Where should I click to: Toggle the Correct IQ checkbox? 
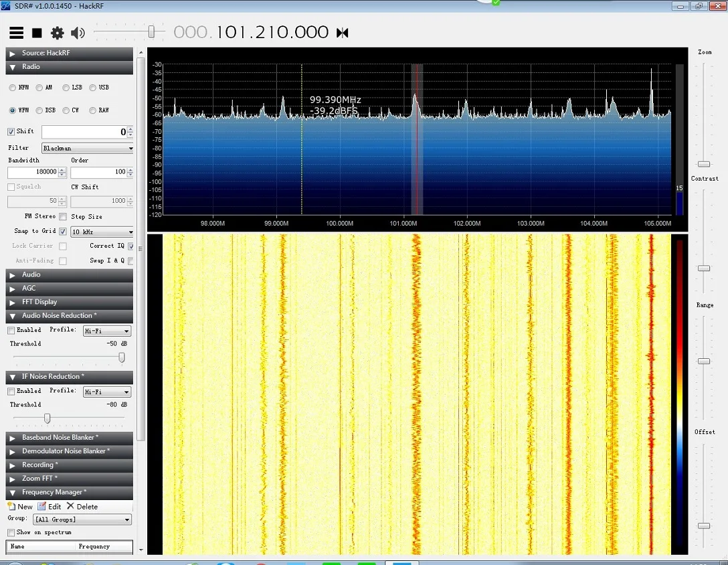[131, 246]
